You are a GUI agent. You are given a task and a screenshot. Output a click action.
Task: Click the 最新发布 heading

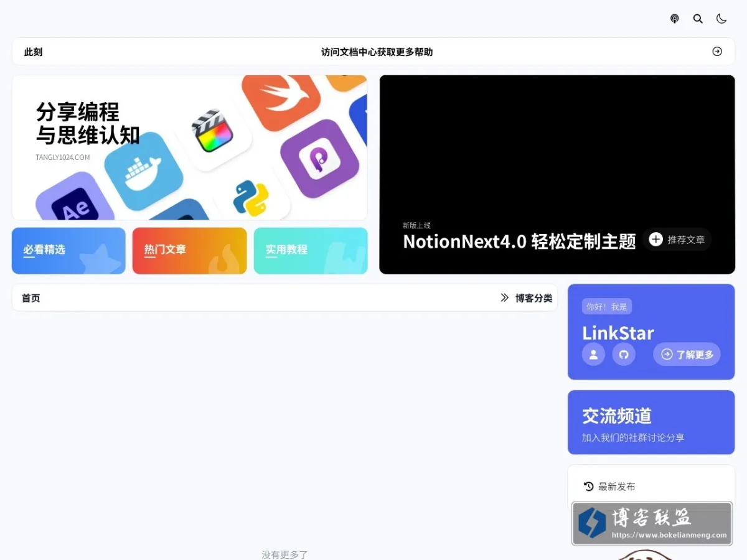616,487
